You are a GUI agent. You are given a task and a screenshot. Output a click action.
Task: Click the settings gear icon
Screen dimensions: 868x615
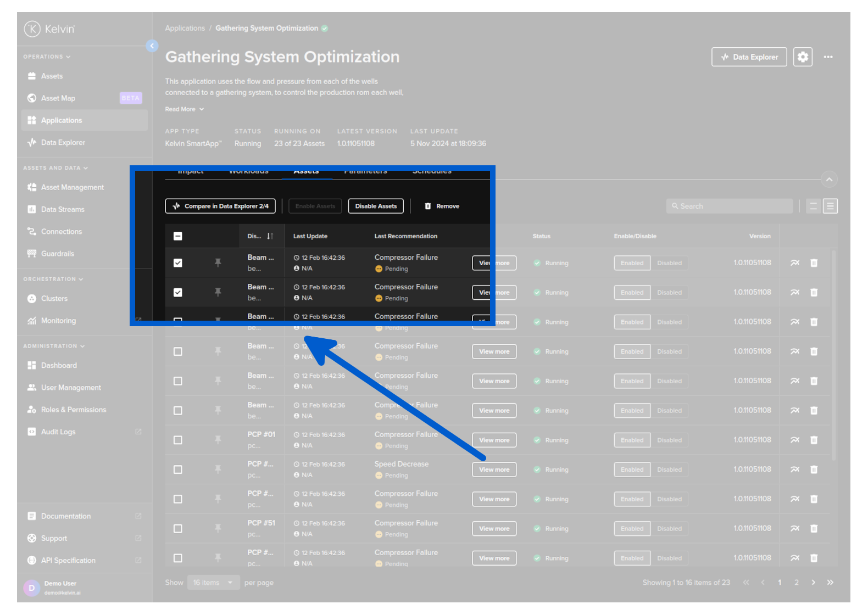point(803,57)
